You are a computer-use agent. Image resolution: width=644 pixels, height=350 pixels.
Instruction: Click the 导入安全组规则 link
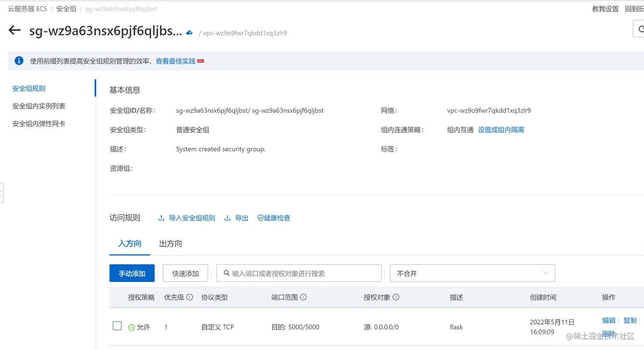pos(192,218)
